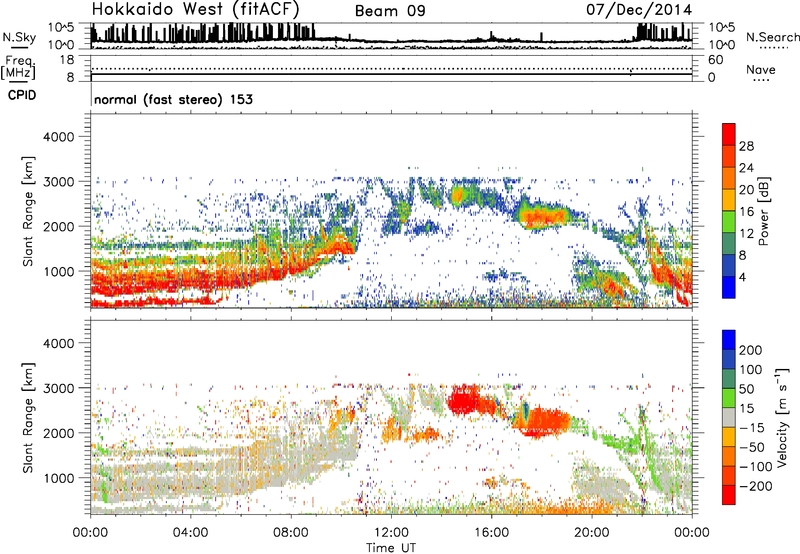This screenshot has height=554, width=800.
Task: Click the "4000" tick on power panel
Action: click(58, 137)
